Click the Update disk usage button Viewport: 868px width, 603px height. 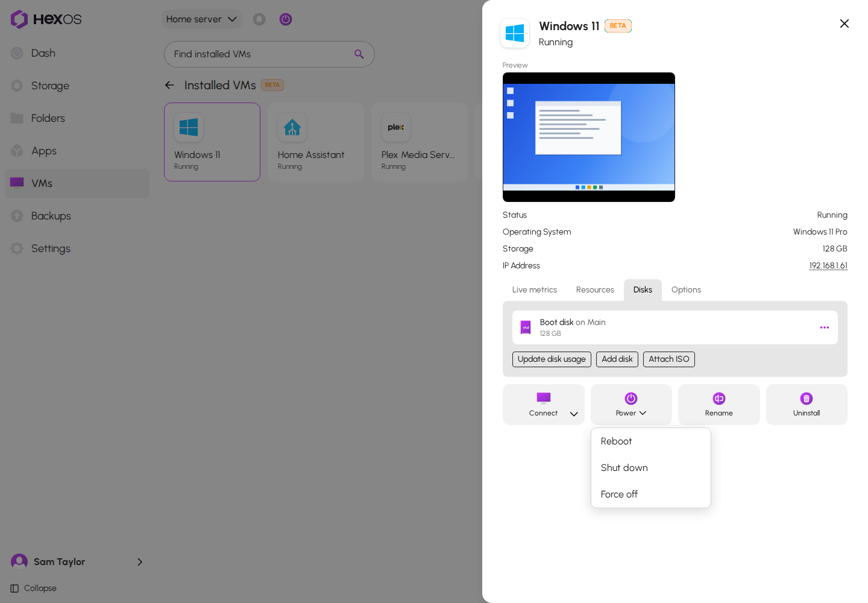(x=552, y=359)
